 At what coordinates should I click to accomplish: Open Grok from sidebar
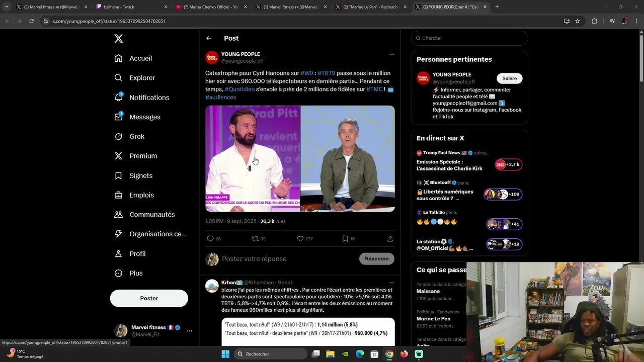129,137
